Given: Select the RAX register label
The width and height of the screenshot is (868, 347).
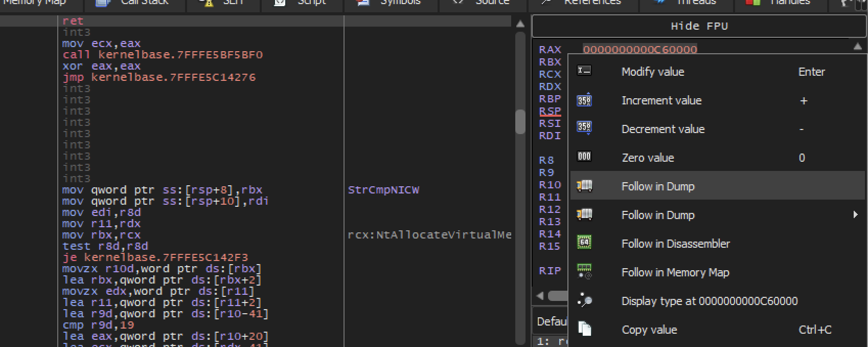Looking at the screenshot, I should (550, 50).
